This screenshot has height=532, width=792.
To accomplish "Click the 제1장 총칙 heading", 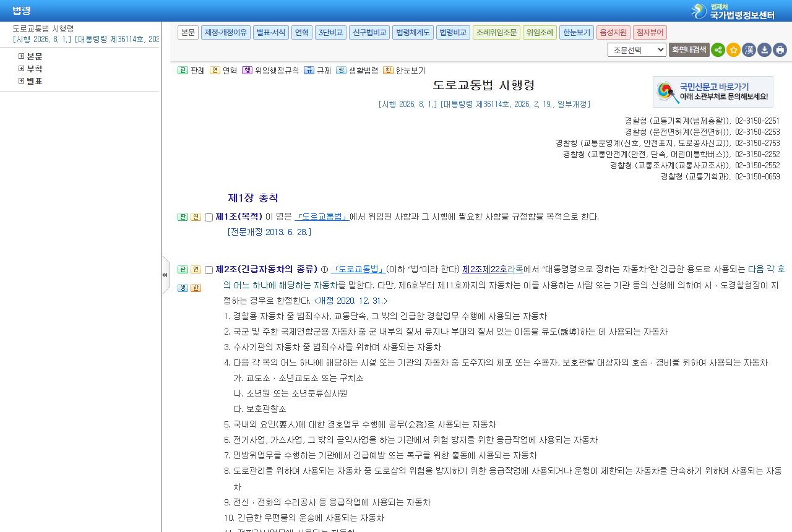I will click(253, 198).
